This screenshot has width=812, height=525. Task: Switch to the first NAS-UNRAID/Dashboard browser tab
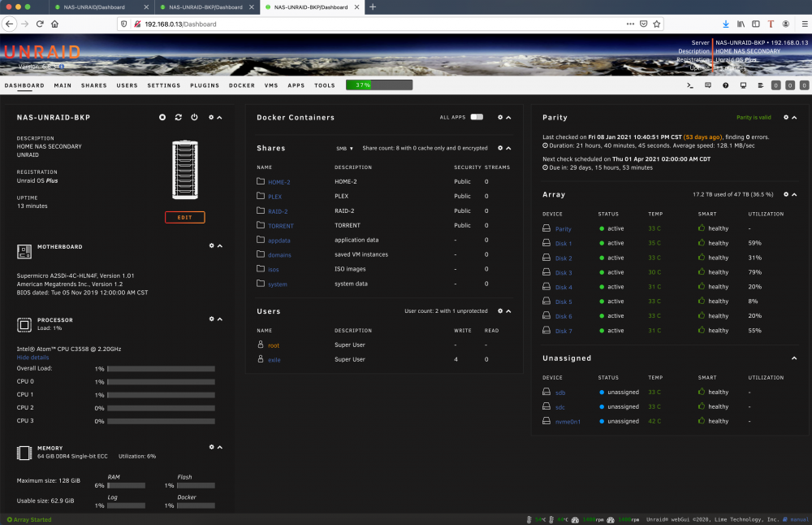(101, 7)
